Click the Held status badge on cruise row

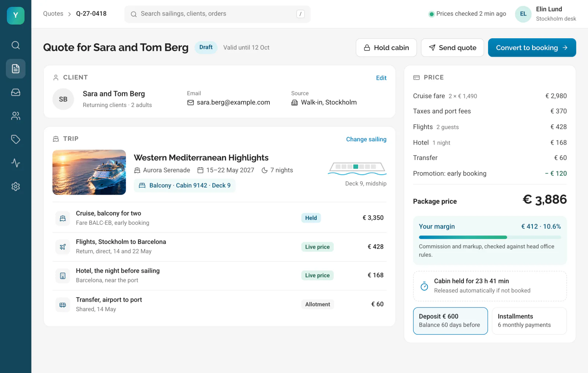311,218
